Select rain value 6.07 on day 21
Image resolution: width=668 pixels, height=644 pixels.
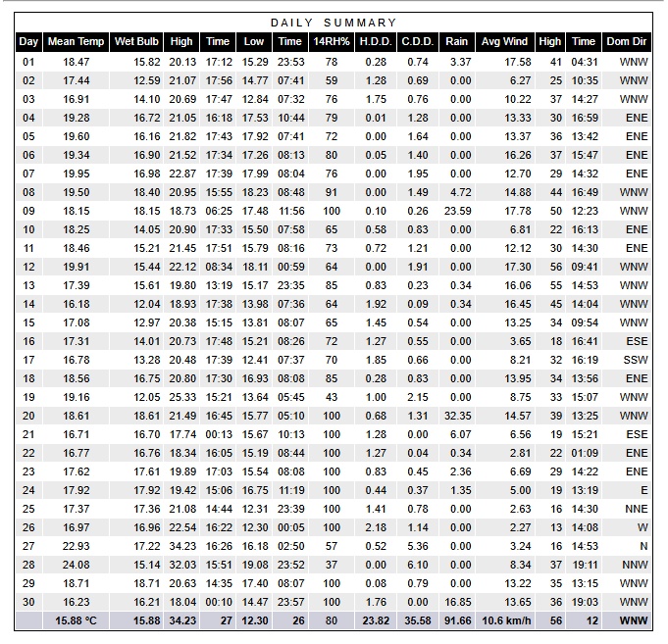pos(460,434)
